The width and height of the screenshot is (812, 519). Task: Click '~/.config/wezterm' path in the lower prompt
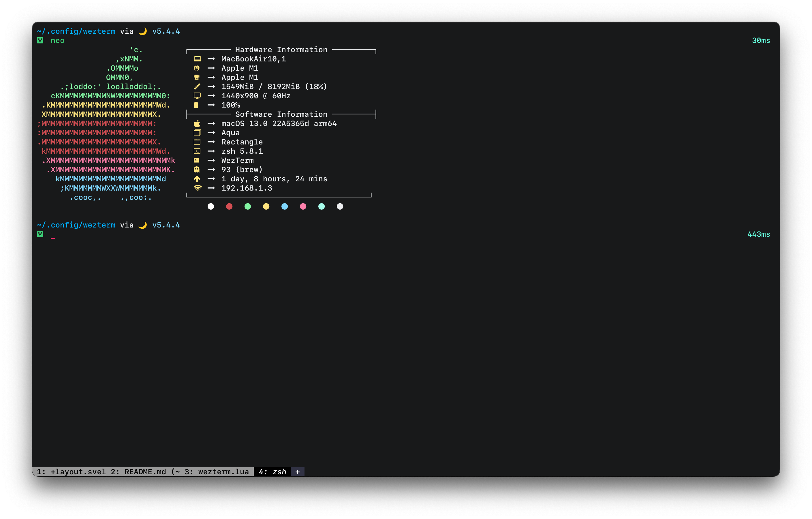(76, 225)
